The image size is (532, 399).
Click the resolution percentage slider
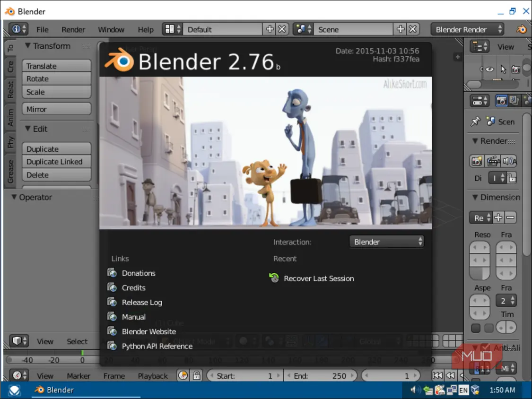click(480, 273)
